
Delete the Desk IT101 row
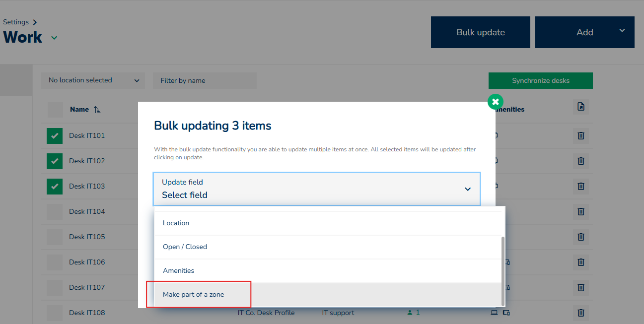point(580,135)
